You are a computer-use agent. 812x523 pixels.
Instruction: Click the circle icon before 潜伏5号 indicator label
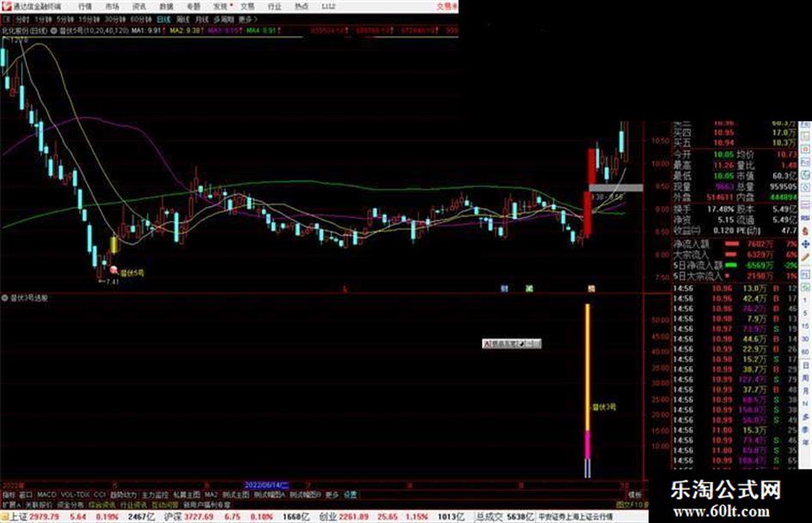coord(54,31)
